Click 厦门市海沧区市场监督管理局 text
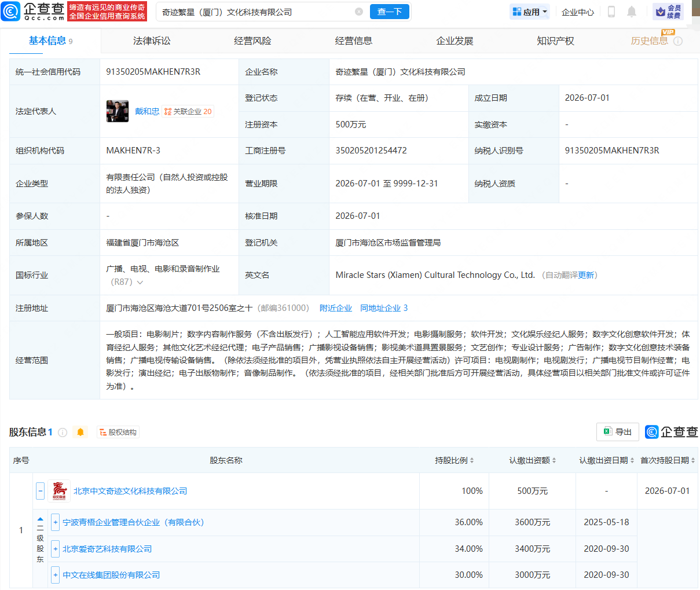The image size is (700, 590). click(x=388, y=243)
